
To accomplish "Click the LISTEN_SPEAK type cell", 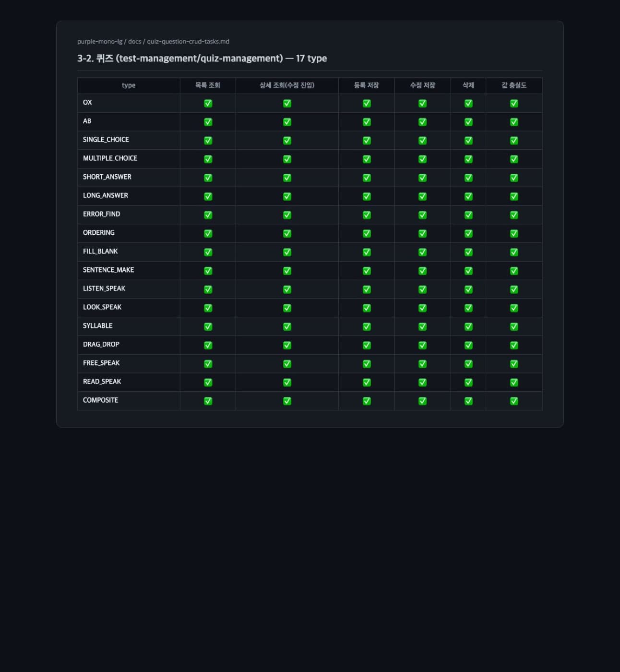I will pyautogui.click(x=129, y=289).
